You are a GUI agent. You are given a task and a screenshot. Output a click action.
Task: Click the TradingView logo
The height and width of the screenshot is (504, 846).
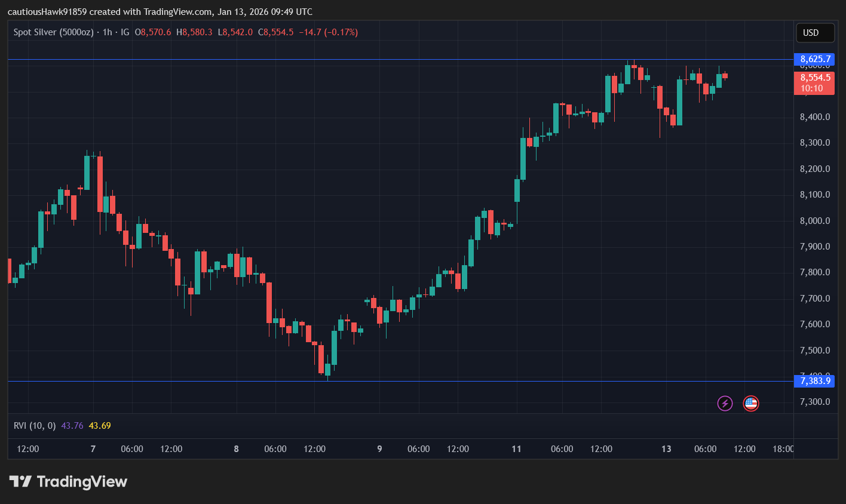(x=68, y=481)
